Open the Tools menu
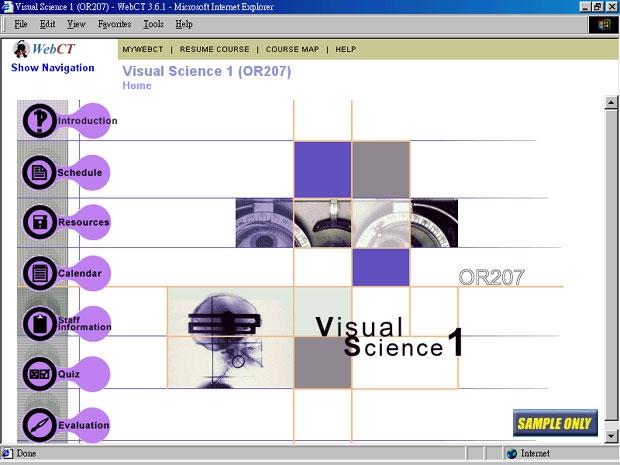The image size is (620, 465). click(x=153, y=24)
